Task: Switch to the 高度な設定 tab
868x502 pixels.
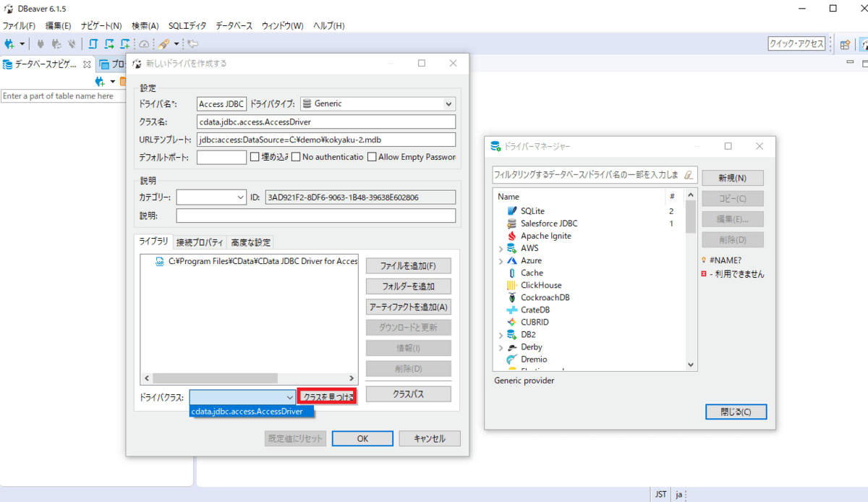Action: [251, 242]
